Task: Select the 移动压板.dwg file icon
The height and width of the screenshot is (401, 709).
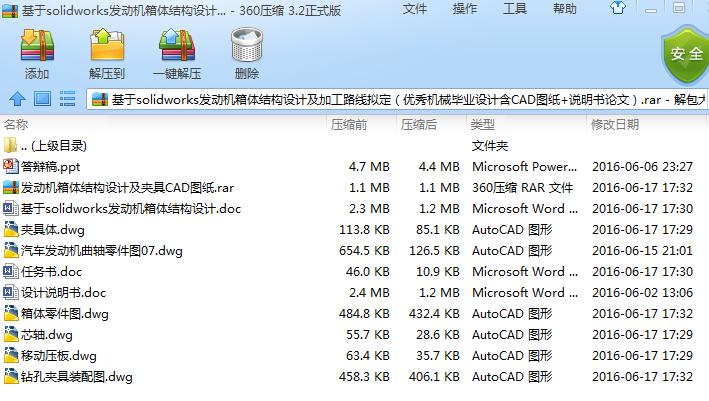Action: pos(10,355)
